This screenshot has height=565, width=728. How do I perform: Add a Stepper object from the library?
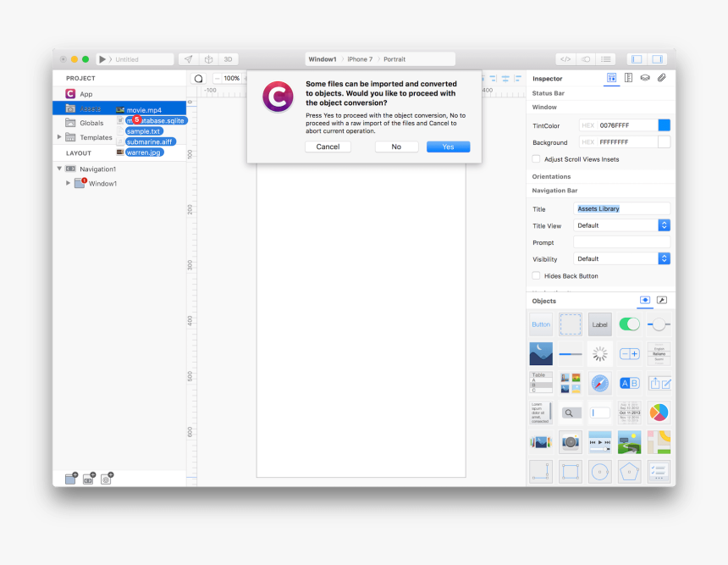point(629,354)
